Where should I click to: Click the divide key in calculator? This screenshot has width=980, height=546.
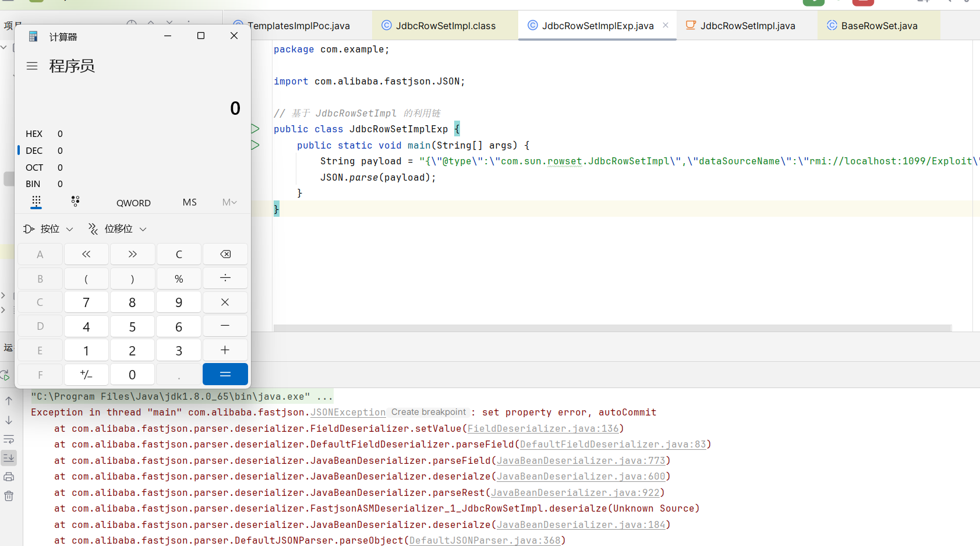click(x=225, y=279)
